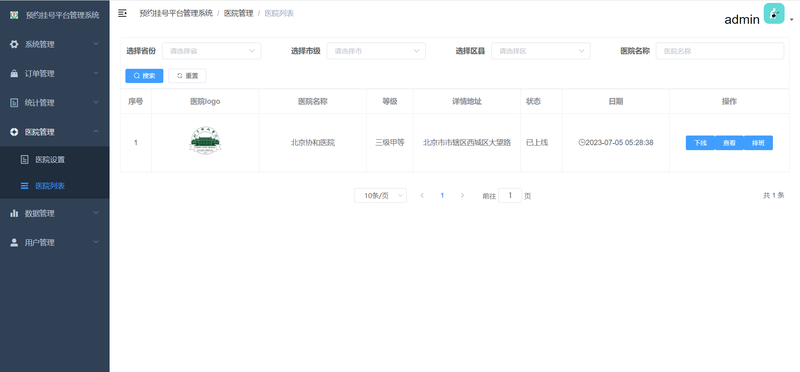Screen dimensions: 800x372
Task: Open the 选择区县 dropdown
Action: (x=541, y=51)
